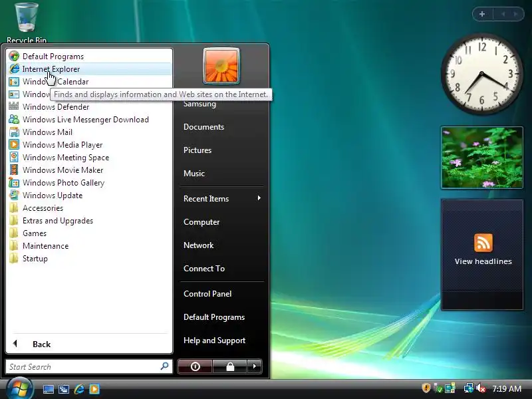Viewport: 532px width, 399px height.
Task: Click the green check shield tray icon
Action: coord(438,388)
